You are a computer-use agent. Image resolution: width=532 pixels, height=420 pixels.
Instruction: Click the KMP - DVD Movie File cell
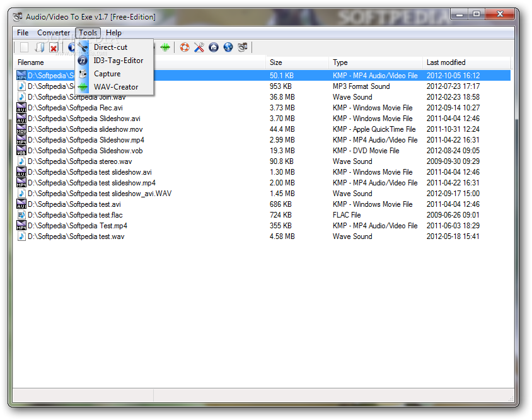pyautogui.click(x=366, y=151)
